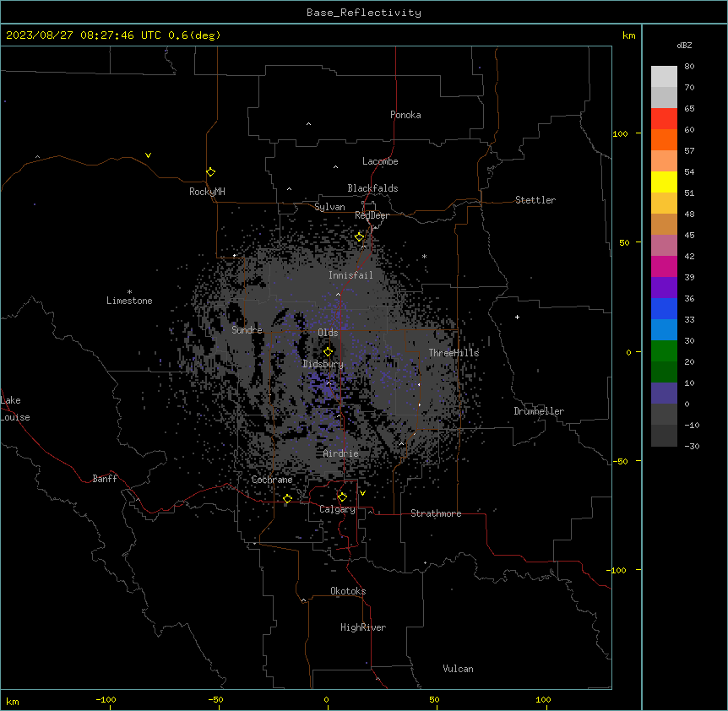Click the ThreeHills label
The width and height of the screenshot is (728, 711).
[x=454, y=353]
